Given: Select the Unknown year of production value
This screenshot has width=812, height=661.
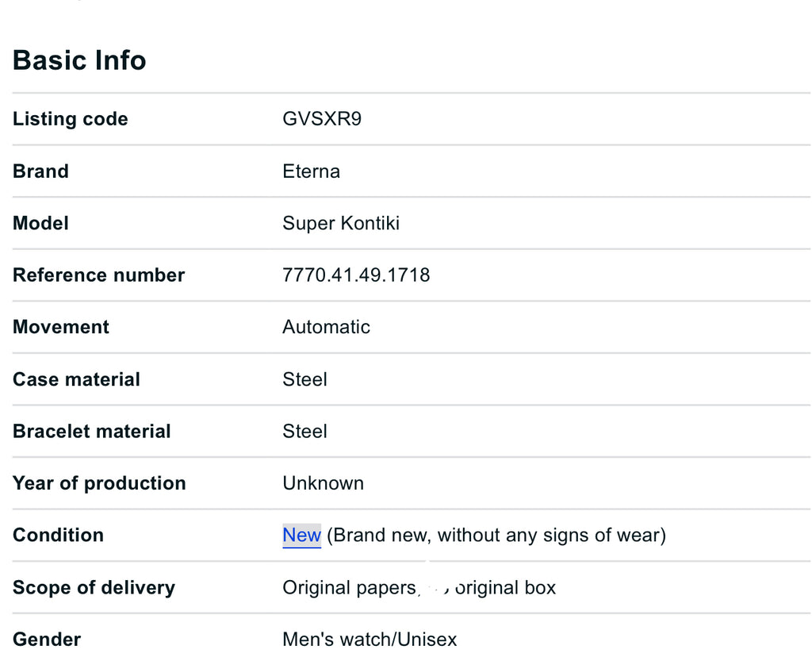Looking at the screenshot, I should (x=323, y=483).
